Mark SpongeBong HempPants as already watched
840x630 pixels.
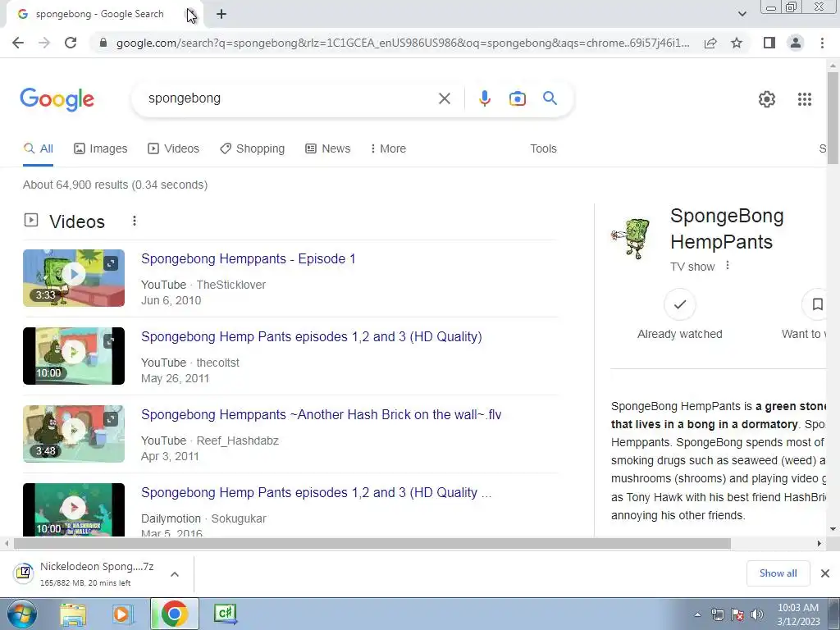[680, 304]
